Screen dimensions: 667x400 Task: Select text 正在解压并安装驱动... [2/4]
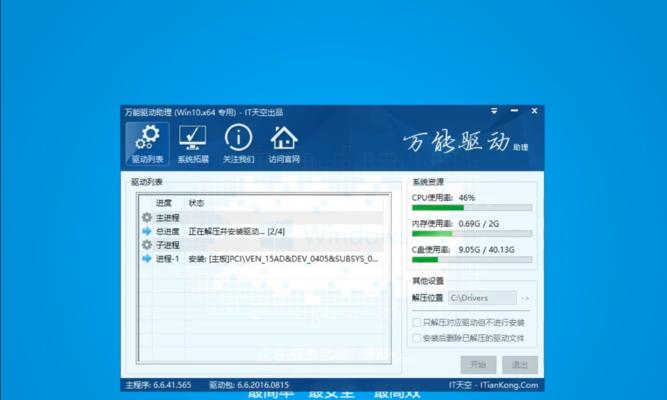click(x=237, y=231)
